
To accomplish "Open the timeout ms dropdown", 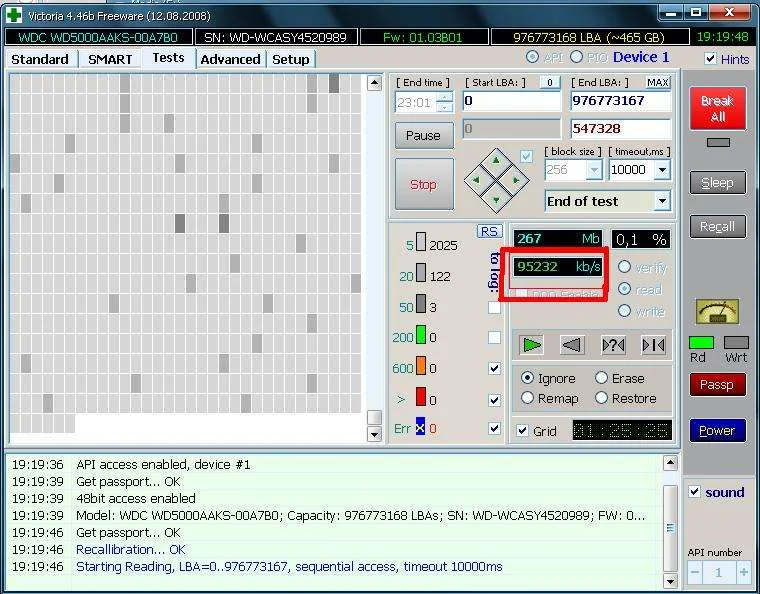I will click(662, 170).
